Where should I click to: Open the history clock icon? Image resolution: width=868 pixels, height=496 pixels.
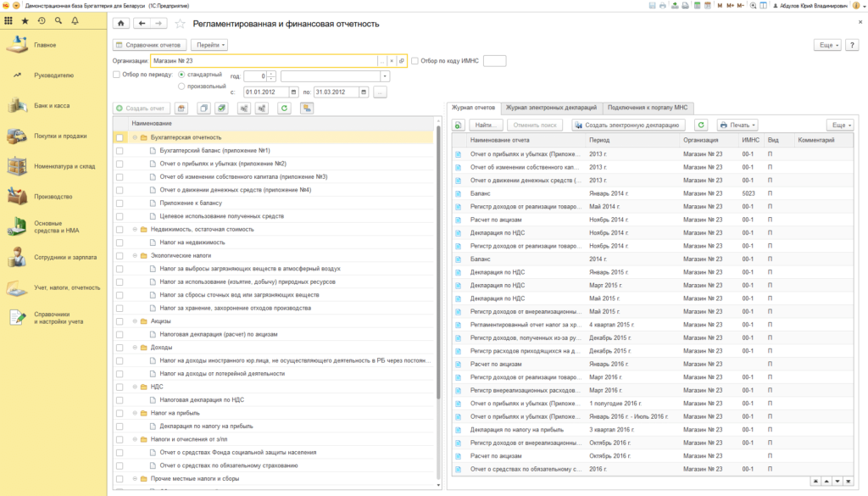point(42,20)
